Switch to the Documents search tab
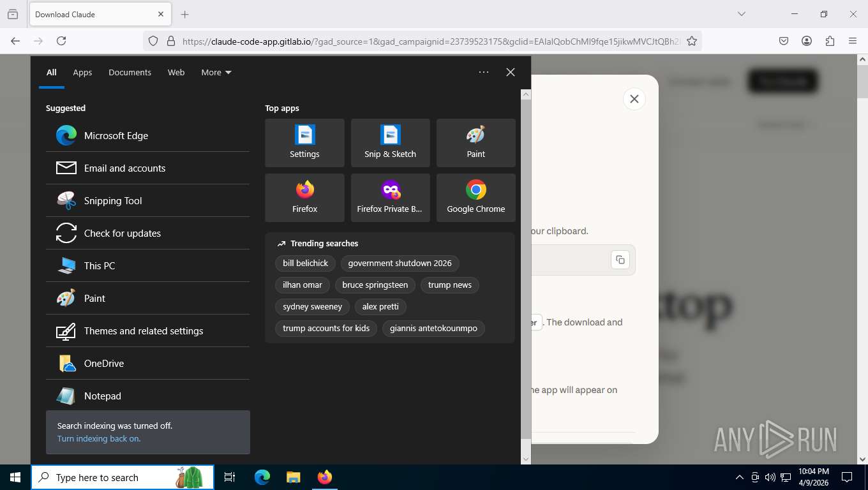 (130, 72)
